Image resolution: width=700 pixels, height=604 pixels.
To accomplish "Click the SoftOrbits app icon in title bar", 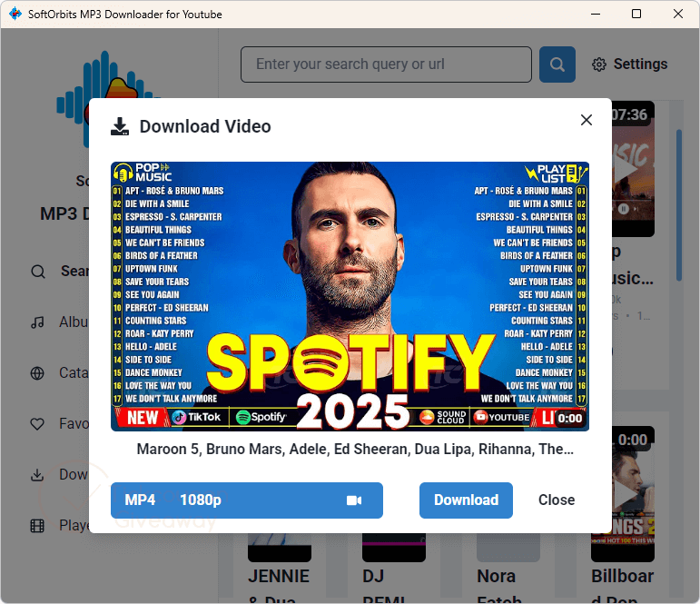I will [x=15, y=14].
